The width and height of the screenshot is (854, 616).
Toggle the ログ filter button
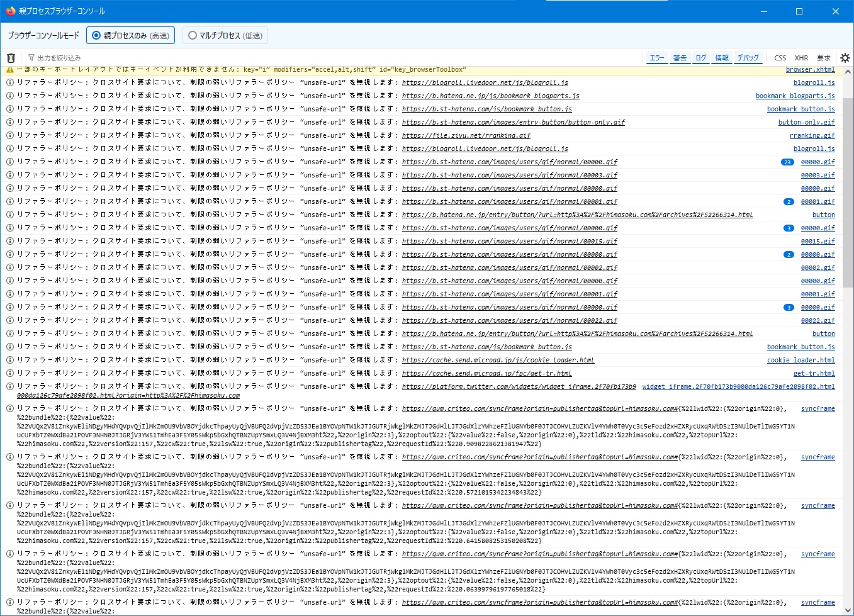point(700,58)
